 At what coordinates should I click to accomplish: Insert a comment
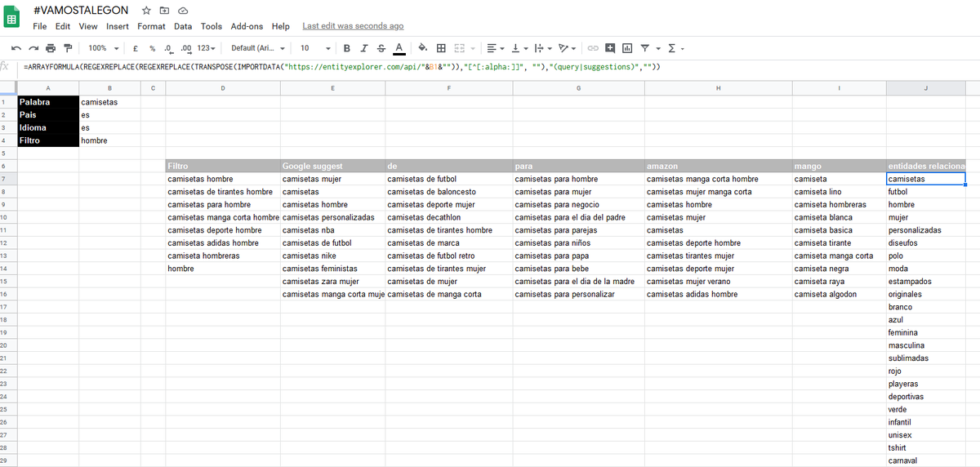(610, 48)
